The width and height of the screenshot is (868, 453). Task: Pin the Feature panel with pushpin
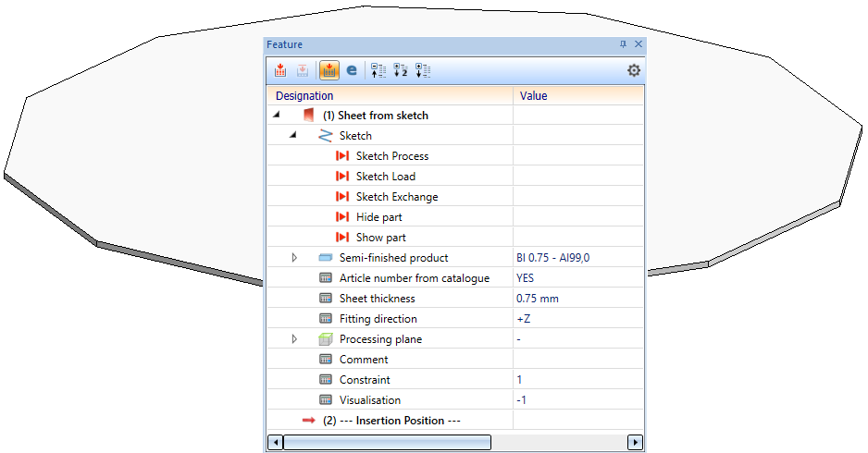pos(623,44)
